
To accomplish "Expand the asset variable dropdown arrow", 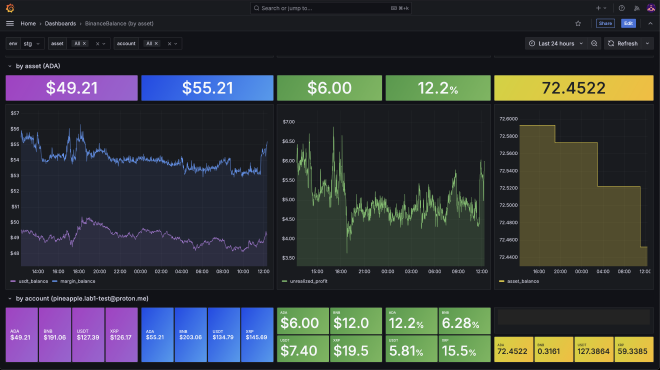I will (104, 43).
